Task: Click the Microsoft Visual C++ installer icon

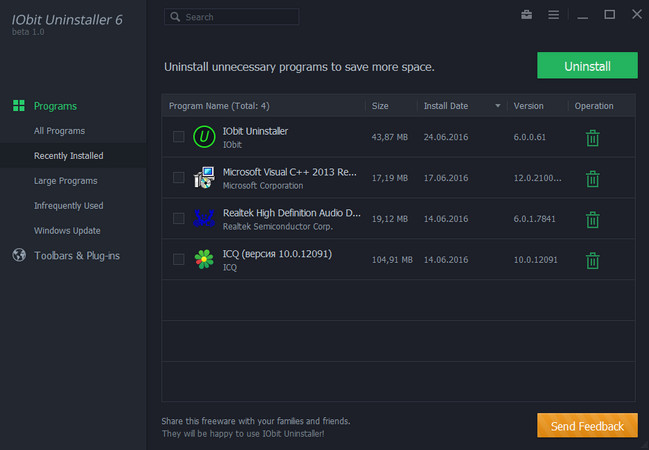Action: pyautogui.click(x=204, y=178)
